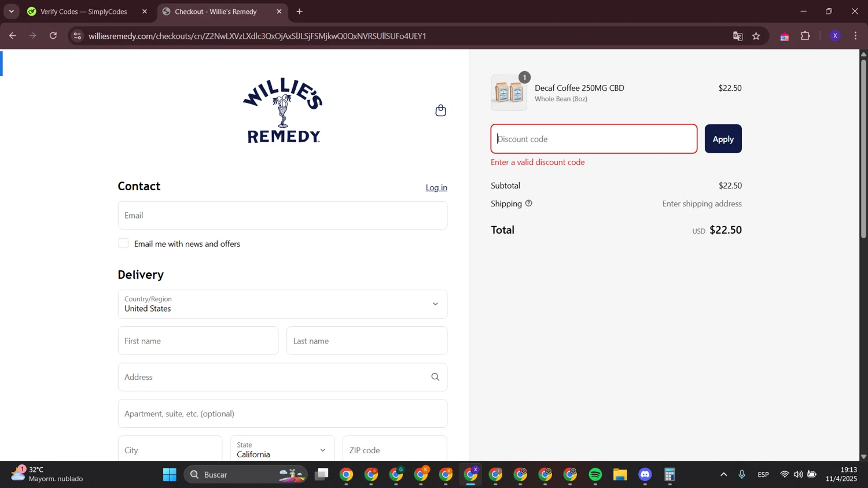
Task: Open the shopping cart bag icon
Action: tap(440, 110)
